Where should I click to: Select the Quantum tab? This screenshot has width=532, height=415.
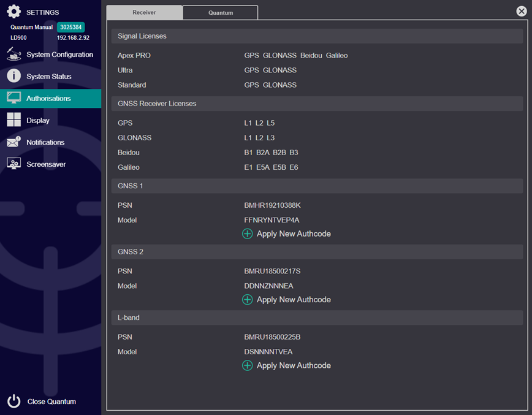tap(220, 12)
